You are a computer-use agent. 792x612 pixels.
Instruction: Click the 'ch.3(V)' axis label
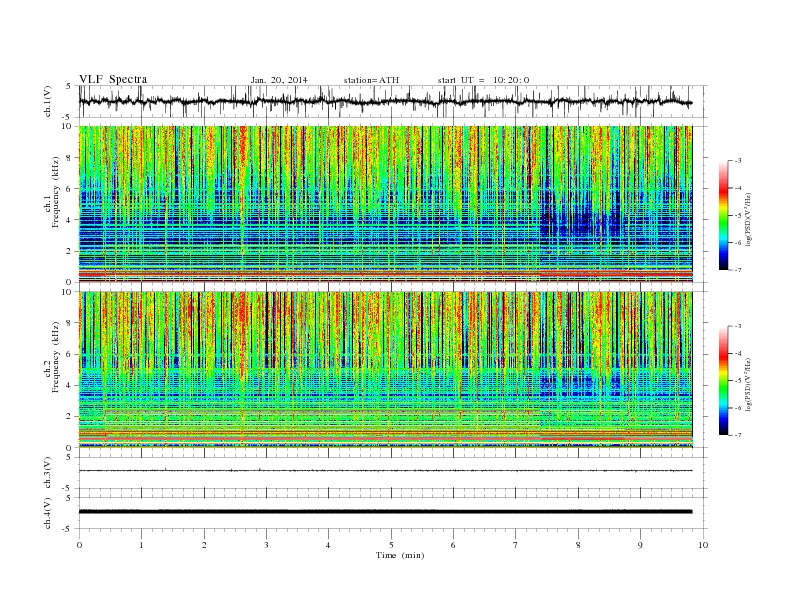click(48, 472)
